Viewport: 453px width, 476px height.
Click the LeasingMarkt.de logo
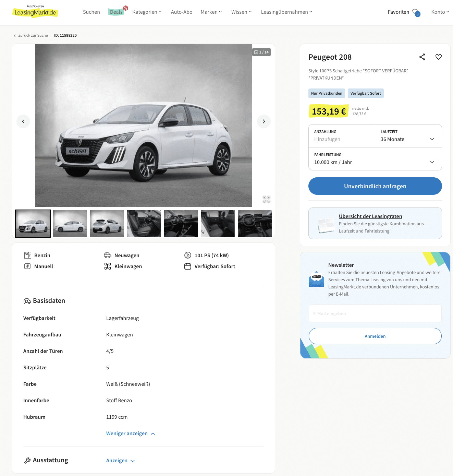[35, 12]
